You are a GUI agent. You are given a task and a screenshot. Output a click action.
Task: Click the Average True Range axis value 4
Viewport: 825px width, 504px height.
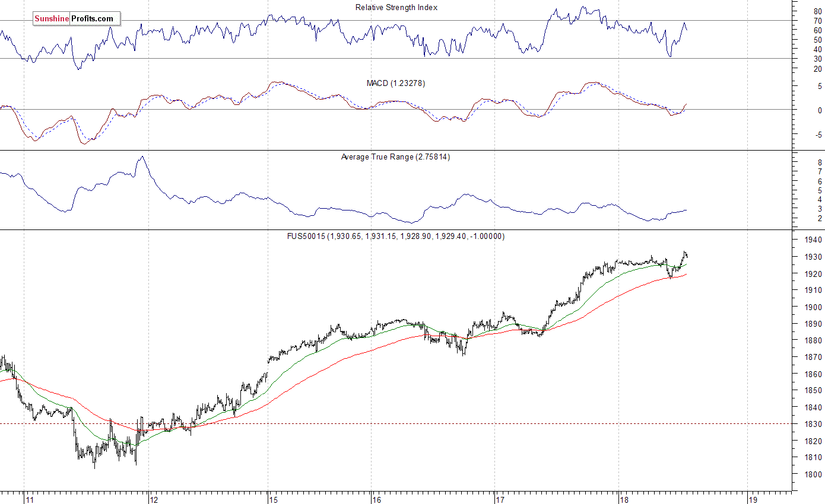820,200
